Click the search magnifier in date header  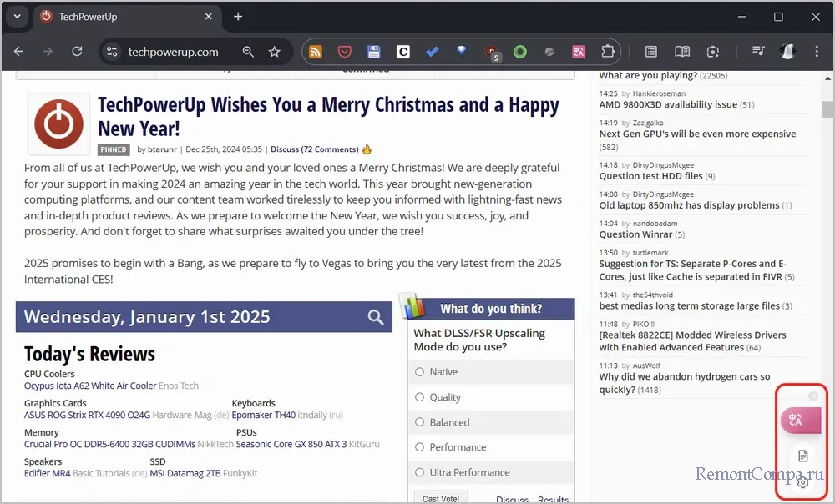click(376, 317)
